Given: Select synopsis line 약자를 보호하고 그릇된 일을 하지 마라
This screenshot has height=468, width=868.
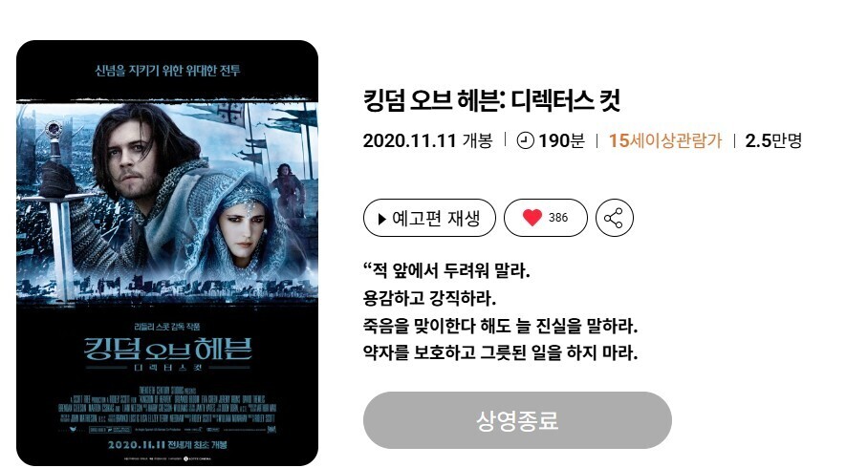Looking at the screenshot, I should pos(500,352).
